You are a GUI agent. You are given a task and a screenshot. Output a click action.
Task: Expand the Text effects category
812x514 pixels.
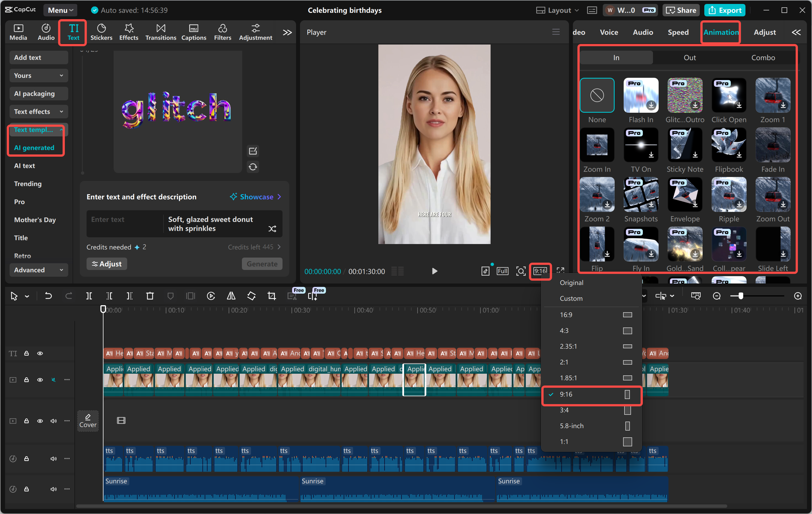pyautogui.click(x=38, y=112)
